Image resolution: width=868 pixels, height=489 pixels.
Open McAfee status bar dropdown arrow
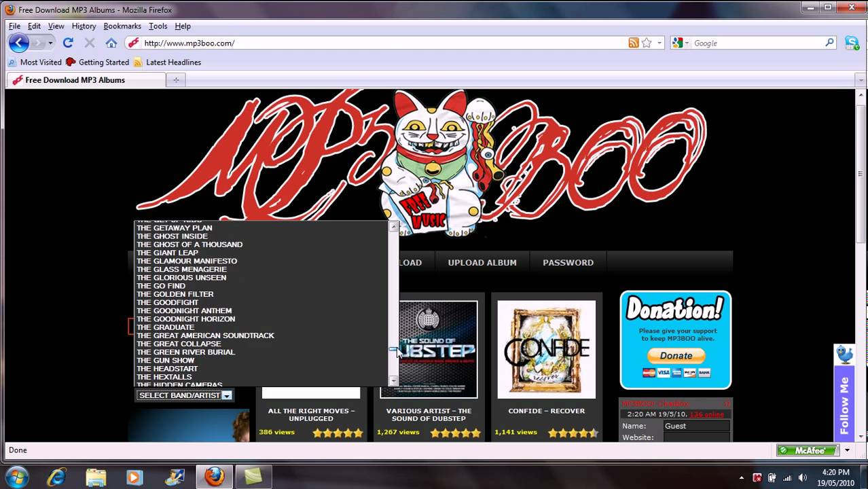click(847, 450)
